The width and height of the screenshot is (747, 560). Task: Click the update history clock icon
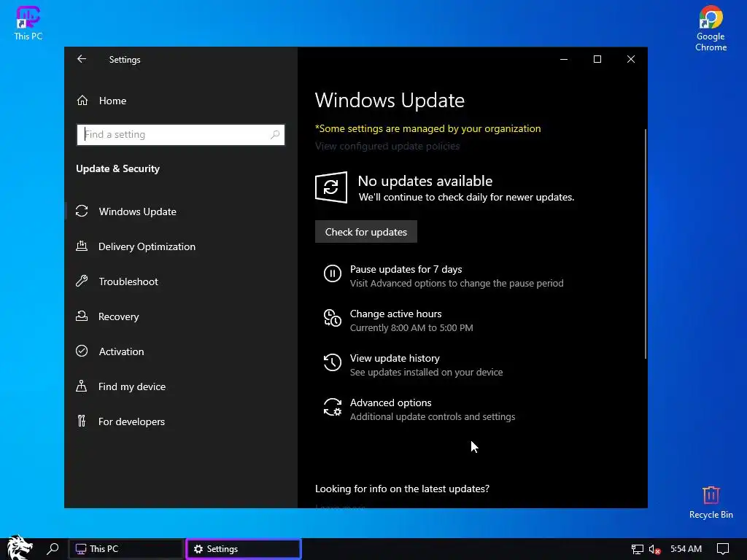point(333,362)
